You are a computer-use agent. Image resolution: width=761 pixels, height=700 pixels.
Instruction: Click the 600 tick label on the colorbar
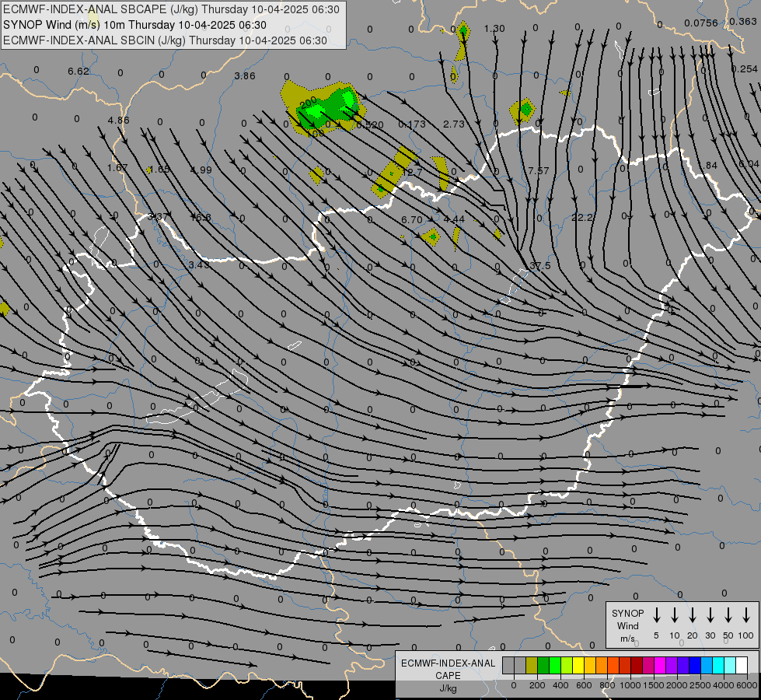pos(584,685)
